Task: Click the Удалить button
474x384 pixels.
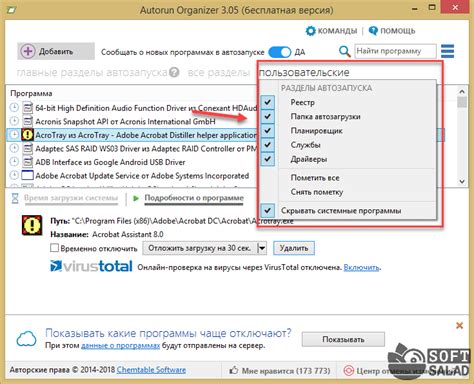Action: [294, 248]
